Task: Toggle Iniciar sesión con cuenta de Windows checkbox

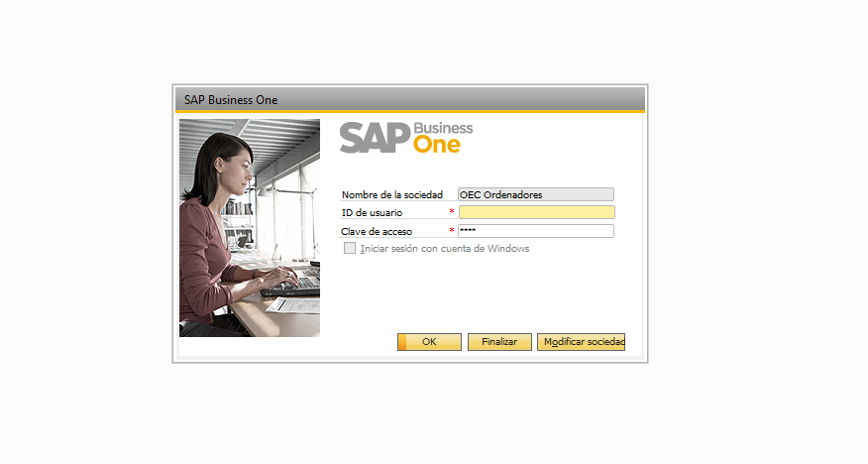Action: [350, 248]
